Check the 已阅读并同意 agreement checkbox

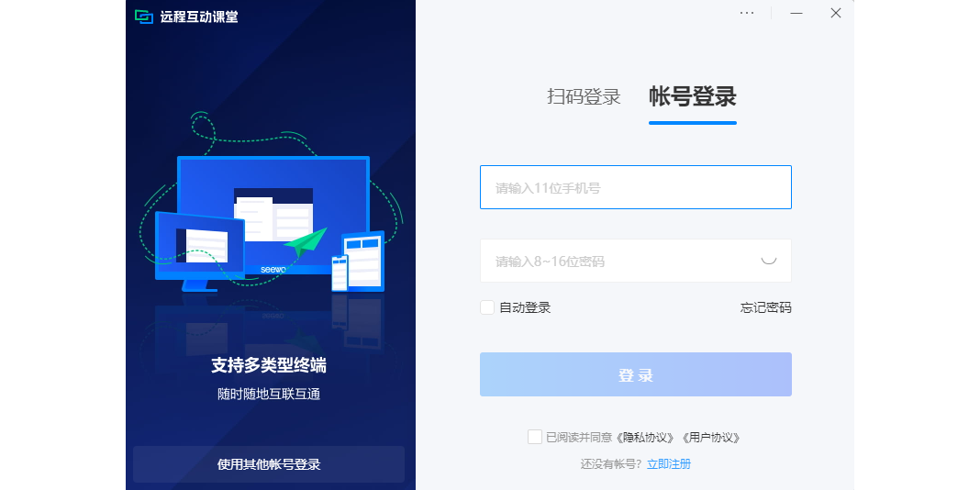534,437
